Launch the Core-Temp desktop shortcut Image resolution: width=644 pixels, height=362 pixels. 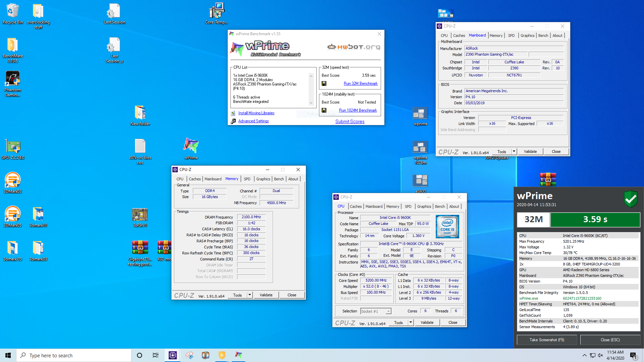[x=216, y=13]
